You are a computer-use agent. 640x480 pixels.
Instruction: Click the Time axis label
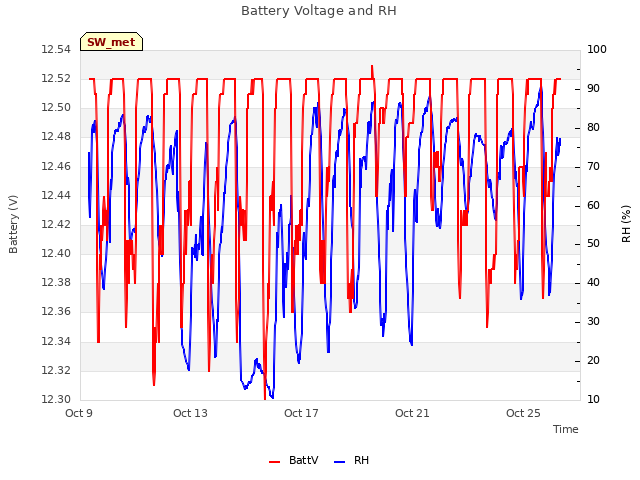coord(566,429)
